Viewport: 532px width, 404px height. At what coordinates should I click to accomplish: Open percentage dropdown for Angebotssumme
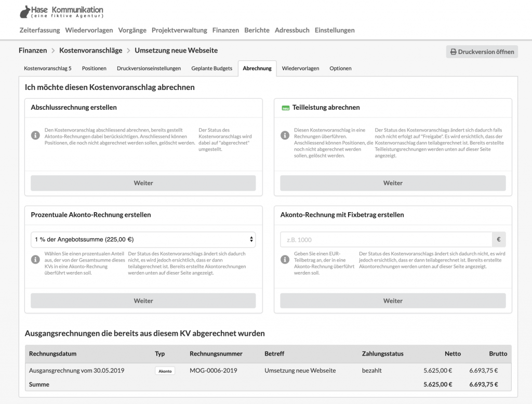click(x=143, y=239)
